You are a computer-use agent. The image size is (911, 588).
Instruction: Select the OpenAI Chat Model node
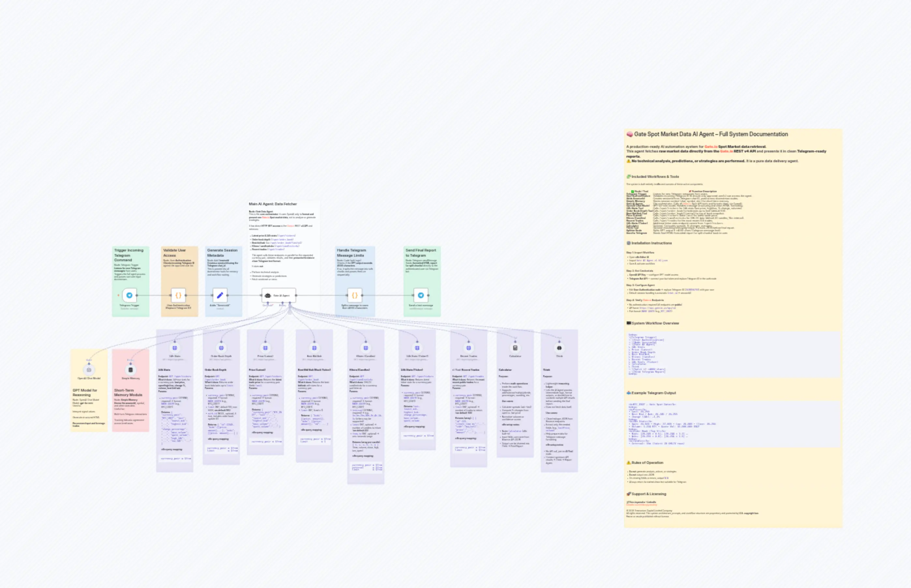(x=89, y=370)
